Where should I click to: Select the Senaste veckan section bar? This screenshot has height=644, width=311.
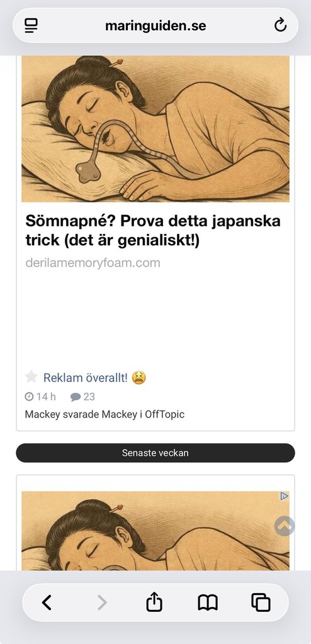pos(155,453)
